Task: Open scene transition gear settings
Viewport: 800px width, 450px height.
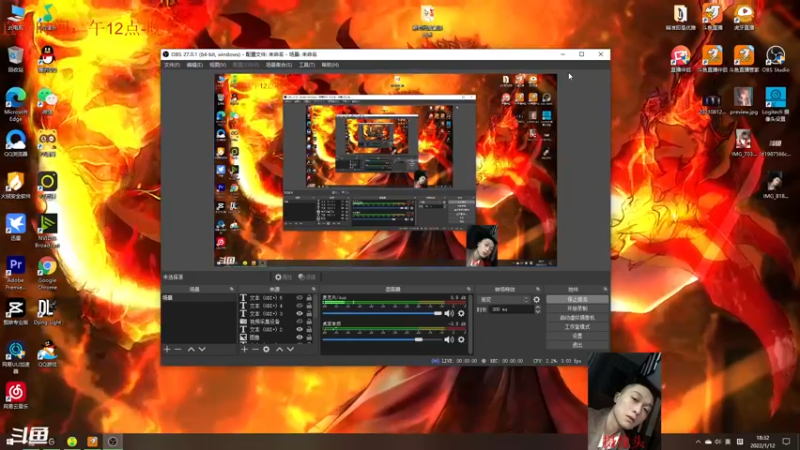Action: tap(536, 299)
